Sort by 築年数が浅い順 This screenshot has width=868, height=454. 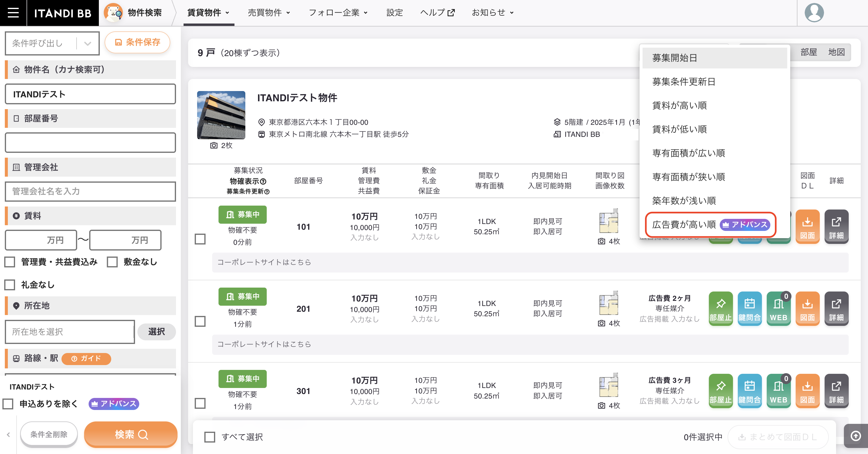[714, 200]
